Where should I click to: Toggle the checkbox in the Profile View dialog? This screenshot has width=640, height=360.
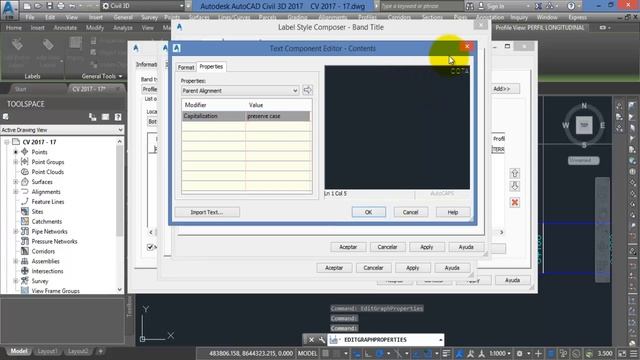(150, 247)
